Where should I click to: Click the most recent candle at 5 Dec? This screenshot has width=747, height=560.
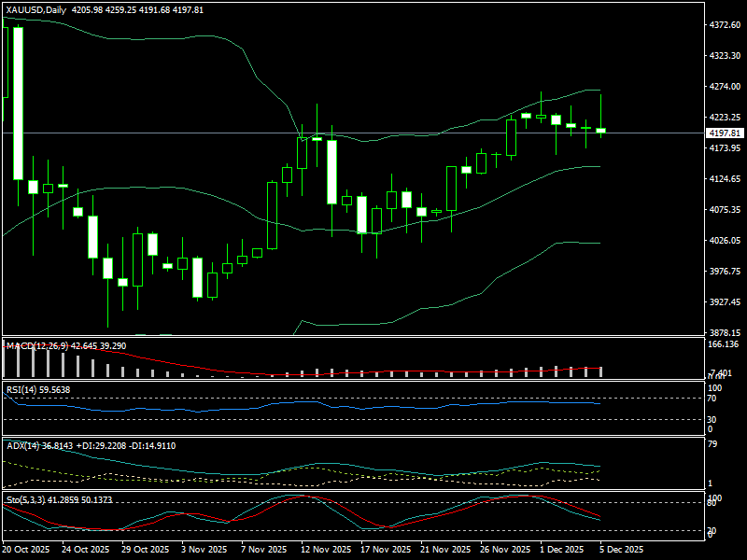click(601, 131)
